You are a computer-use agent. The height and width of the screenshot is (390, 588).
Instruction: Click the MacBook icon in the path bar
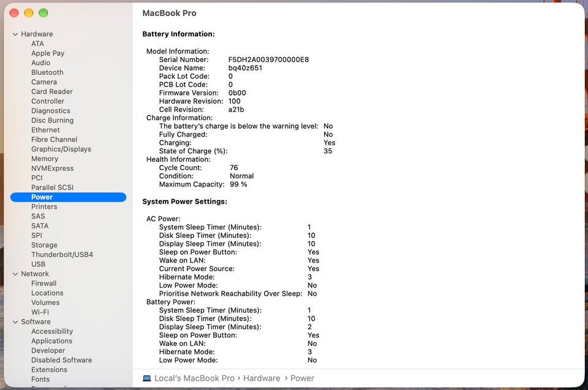[146, 378]
